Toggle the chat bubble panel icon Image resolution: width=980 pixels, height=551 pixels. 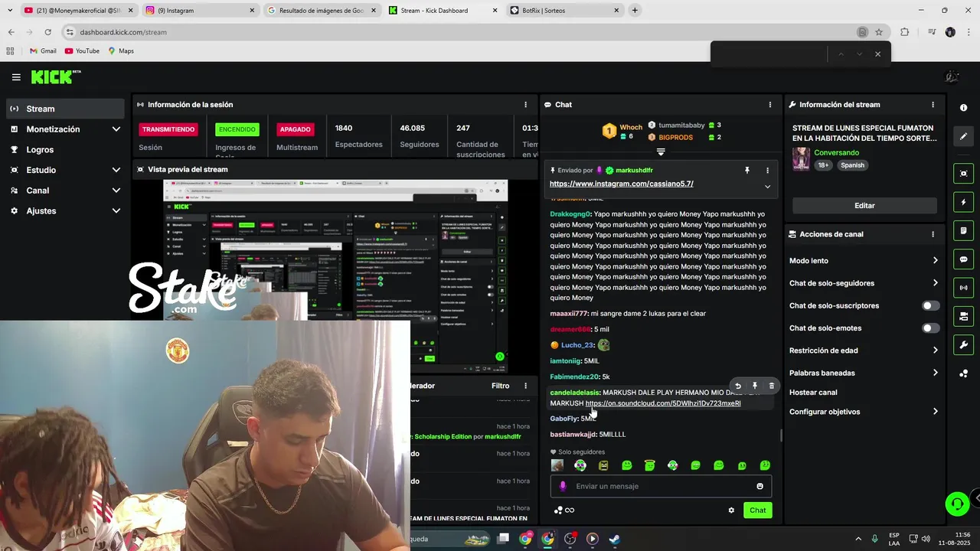point(963,259)
